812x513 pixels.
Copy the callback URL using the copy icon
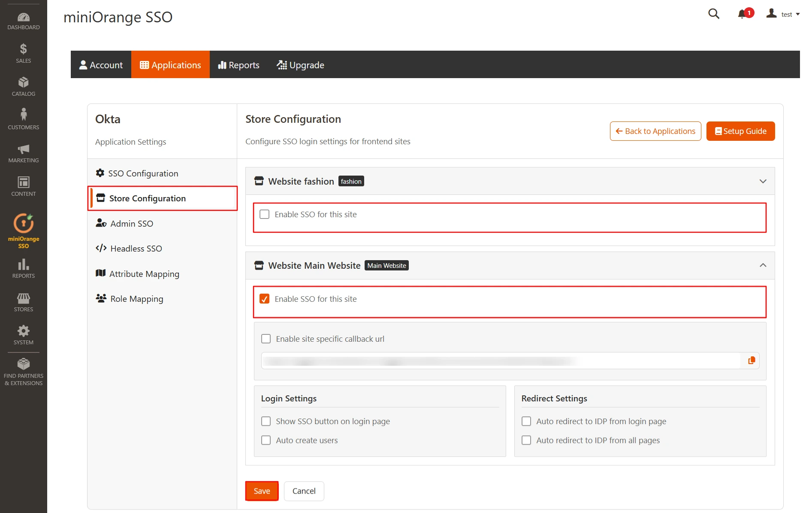tap(751, 361)
